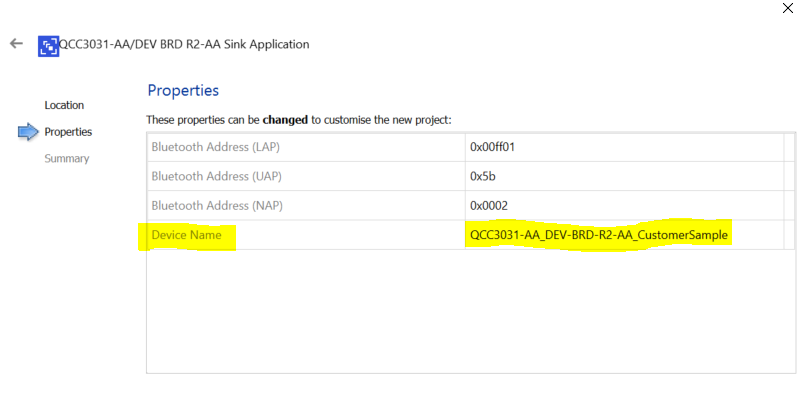Edit the Bluetooth Address (LAP) value 0x00ff01

(x=624, y=147)
